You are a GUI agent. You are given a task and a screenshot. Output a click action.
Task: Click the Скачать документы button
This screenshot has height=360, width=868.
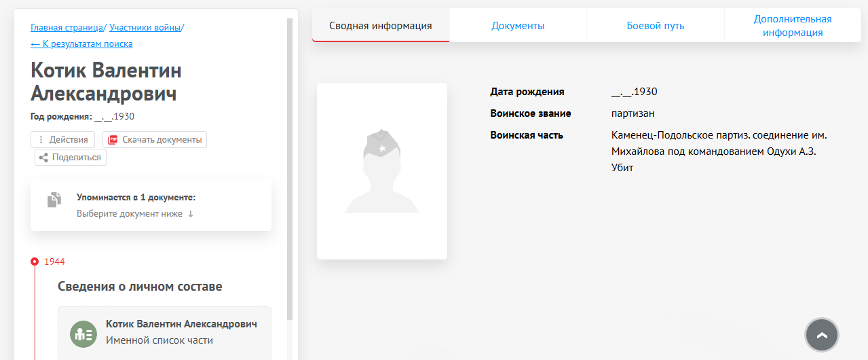(155, 139)
